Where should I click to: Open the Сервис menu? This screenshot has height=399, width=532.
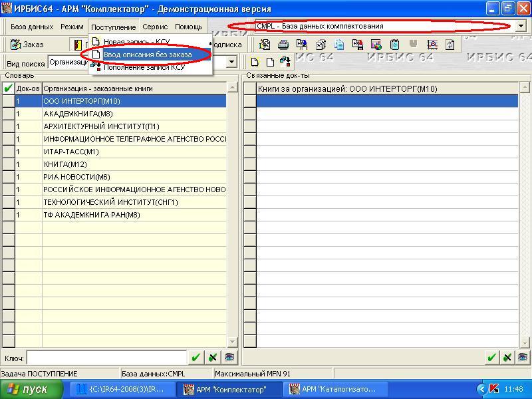tap(155, 27)
